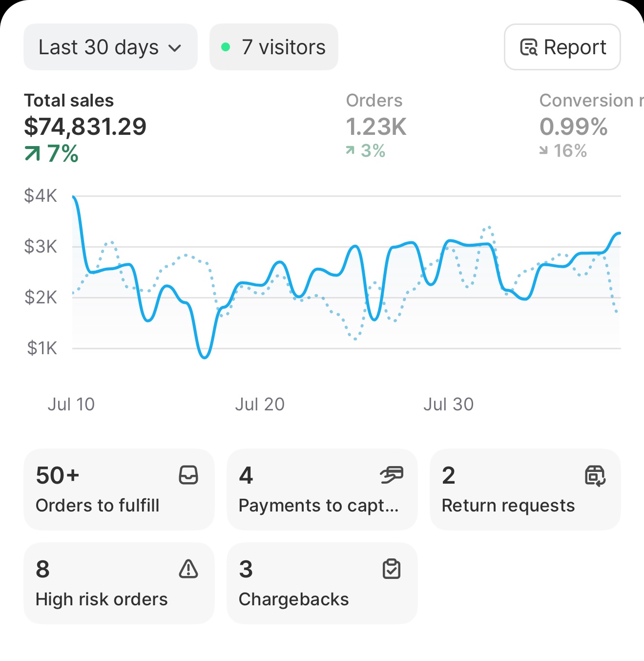The height and width of the screenshot is (661, 644).
Task: Expand the date filter chevron
Action: [x=175, y=48]
